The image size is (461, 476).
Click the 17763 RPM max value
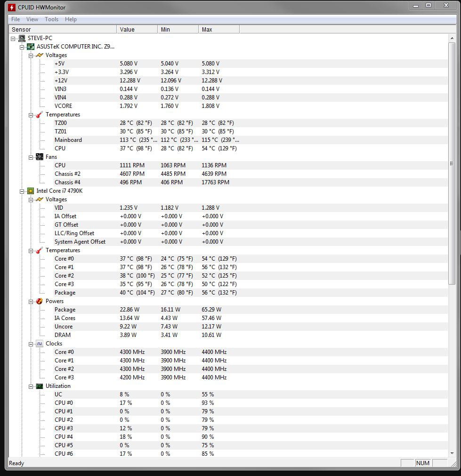click(x=215, y=182)
